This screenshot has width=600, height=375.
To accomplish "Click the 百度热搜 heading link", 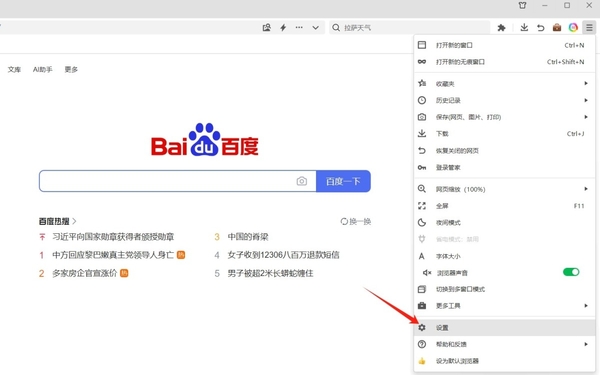I will (57, 221).
